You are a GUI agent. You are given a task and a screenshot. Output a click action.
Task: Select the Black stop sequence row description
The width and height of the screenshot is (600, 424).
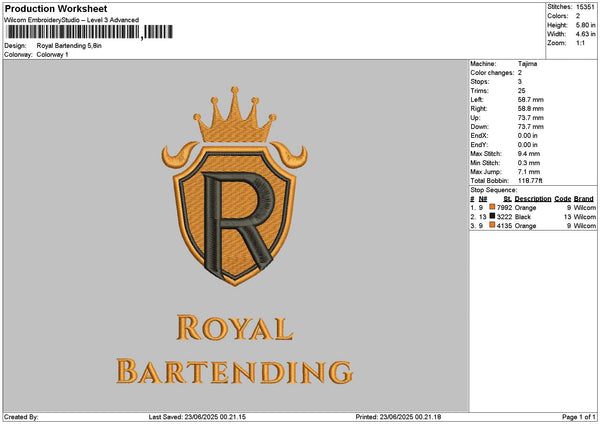[523, 216]
